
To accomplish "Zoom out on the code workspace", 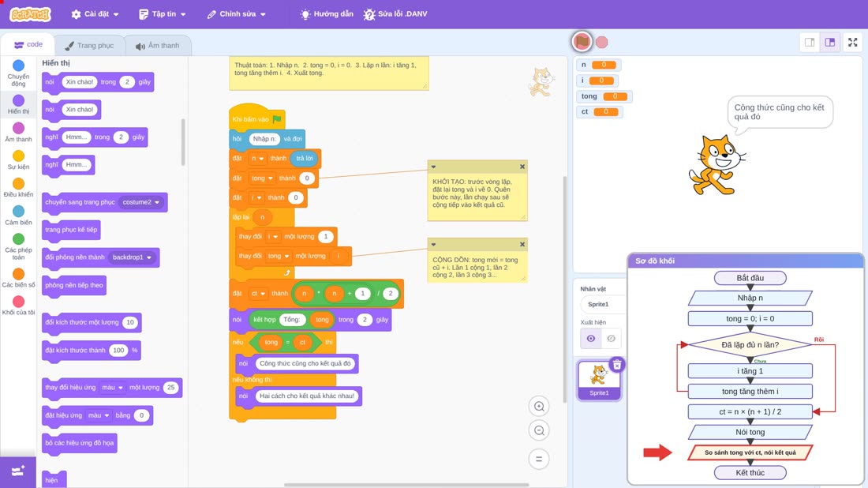I will point(539,430).
